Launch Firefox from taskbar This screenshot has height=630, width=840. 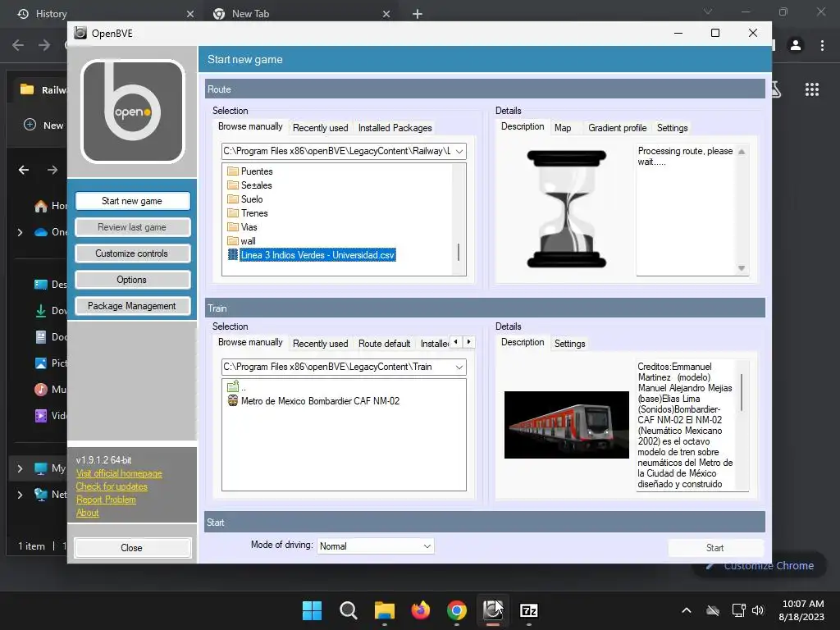coord(421,610)
